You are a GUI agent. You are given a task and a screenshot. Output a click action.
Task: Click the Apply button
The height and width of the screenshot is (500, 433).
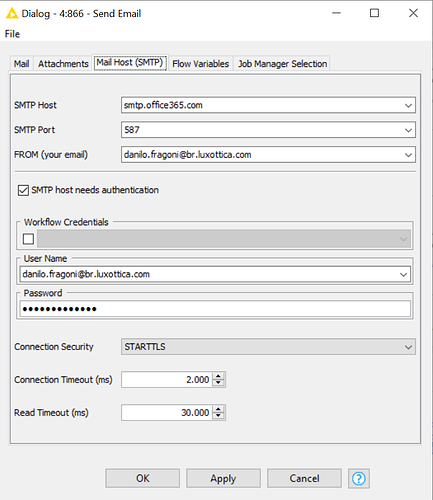click(223, 478)
